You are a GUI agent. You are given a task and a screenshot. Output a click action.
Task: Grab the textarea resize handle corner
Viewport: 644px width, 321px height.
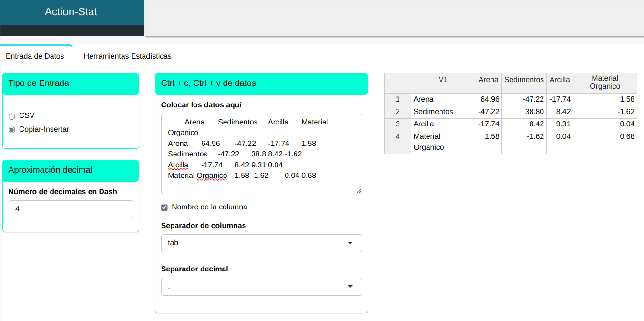[359, 191]
